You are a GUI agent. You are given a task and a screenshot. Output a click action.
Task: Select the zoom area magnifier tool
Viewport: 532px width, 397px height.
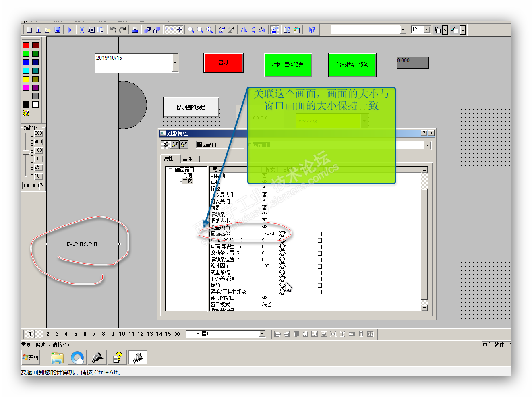pyautogui.click(x=209, y=30)
